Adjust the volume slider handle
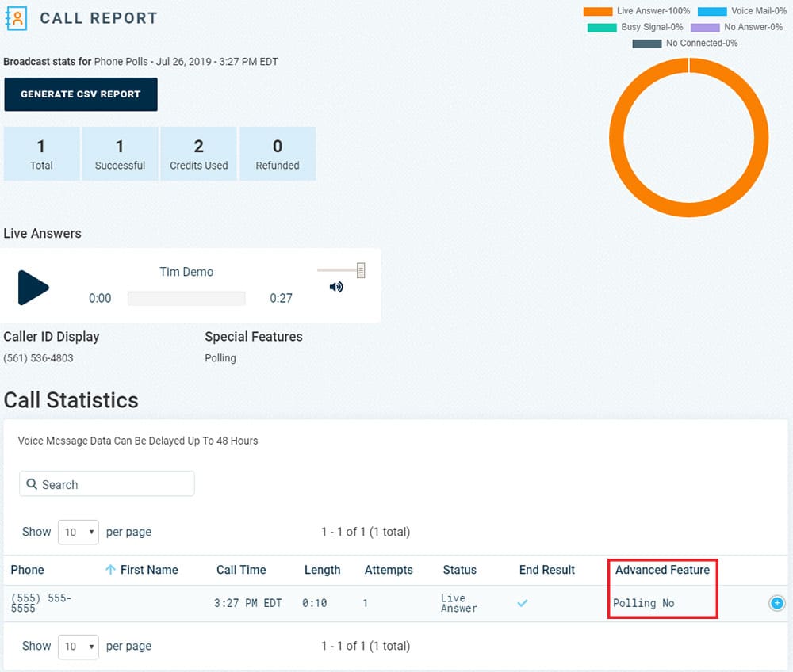This screenshot has width=793, height=672. [361, 270]
